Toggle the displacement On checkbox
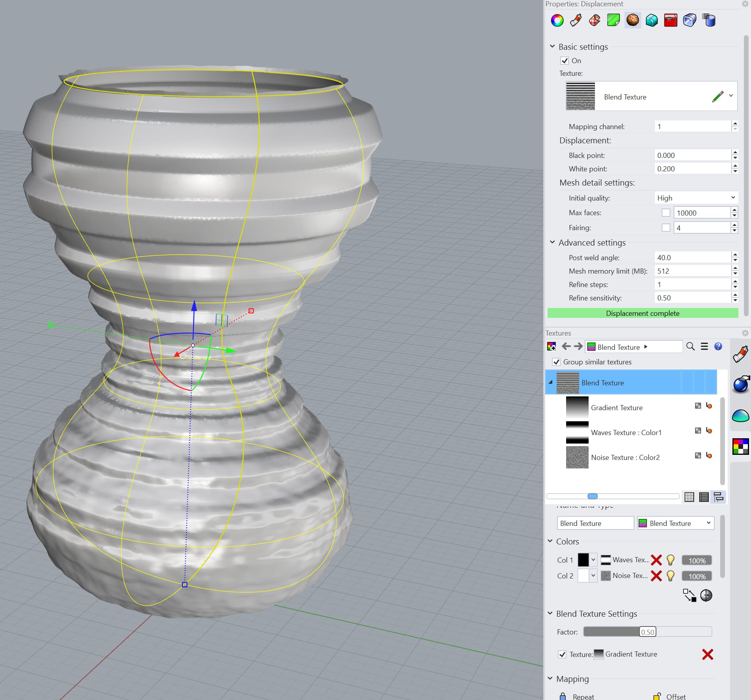Screen dimensions: 751x700 click(x=564, y=60)
